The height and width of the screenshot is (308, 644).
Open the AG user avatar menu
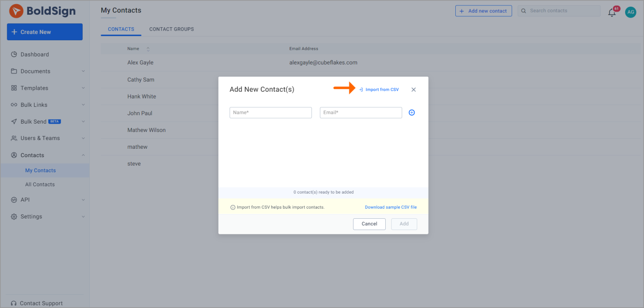[x=630, y=12]
